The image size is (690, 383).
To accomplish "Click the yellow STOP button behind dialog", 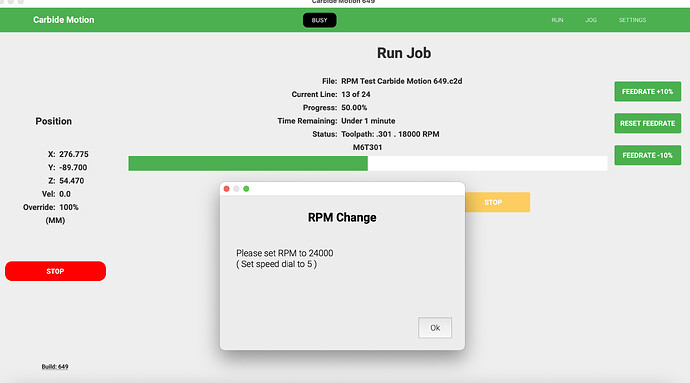I will (497, 202).
